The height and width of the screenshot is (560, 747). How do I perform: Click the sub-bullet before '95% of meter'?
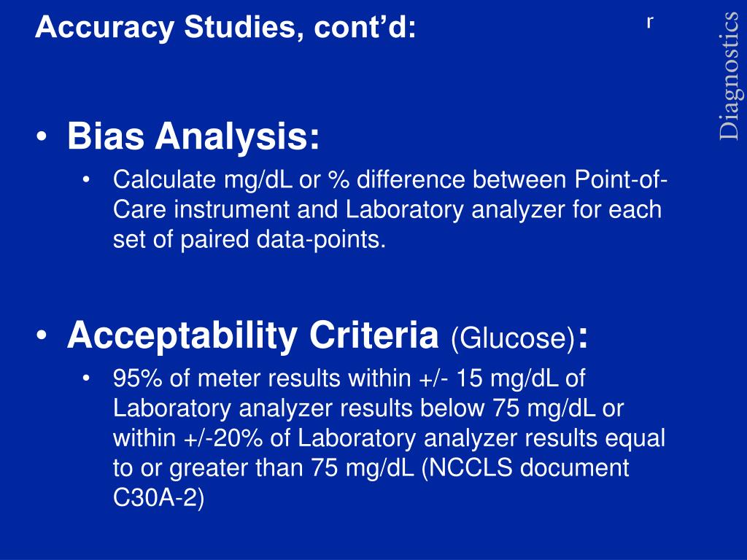[x=86, y=378]
